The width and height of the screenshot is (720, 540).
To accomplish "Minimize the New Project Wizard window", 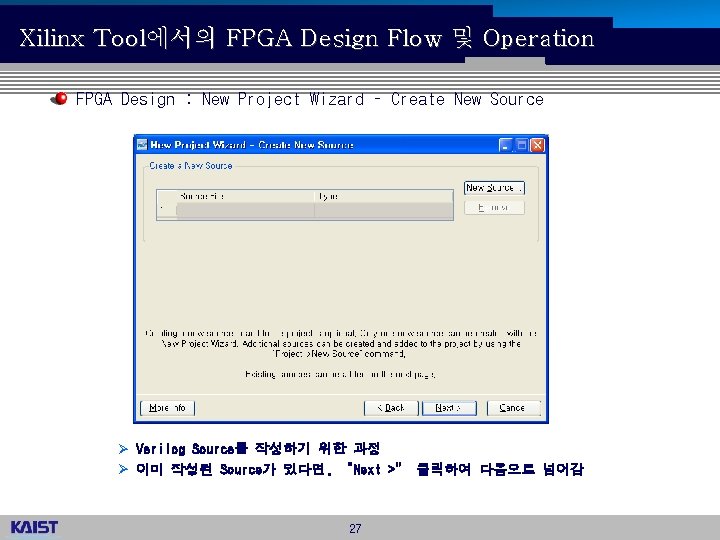I will coord(506,145).
